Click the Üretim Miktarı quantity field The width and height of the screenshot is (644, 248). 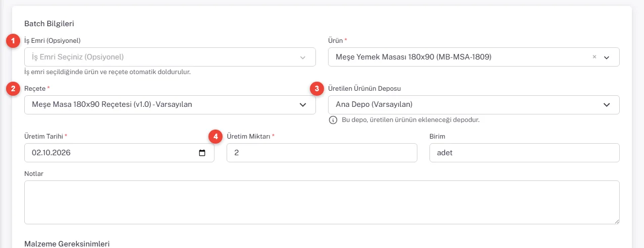tap(322, 153)
